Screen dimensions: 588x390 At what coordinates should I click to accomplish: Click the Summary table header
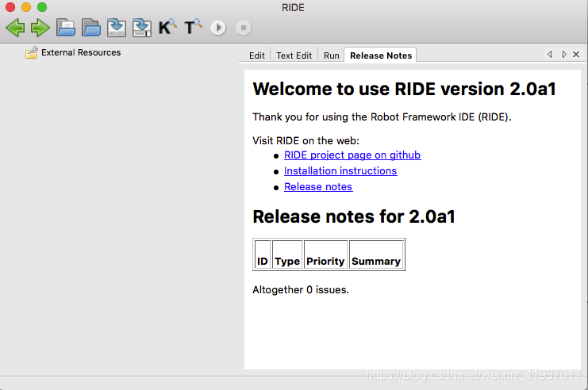tap(376, 254)
